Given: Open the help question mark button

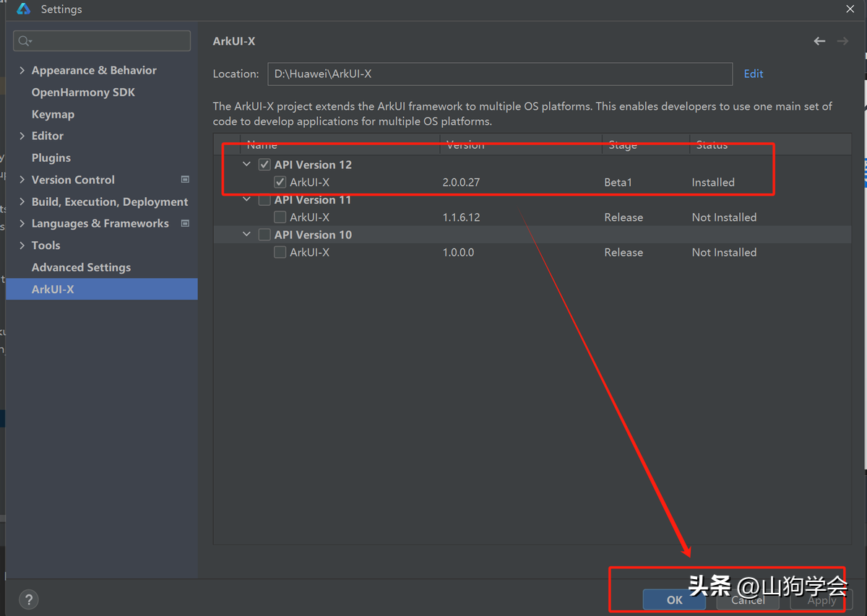Looking at the screenshot, I should click(28, 599).
